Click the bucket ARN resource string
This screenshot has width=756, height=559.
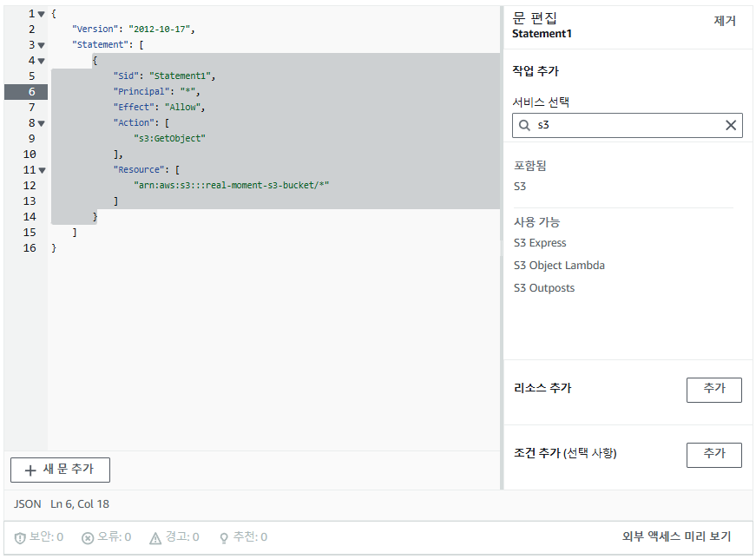click(232, 185)
